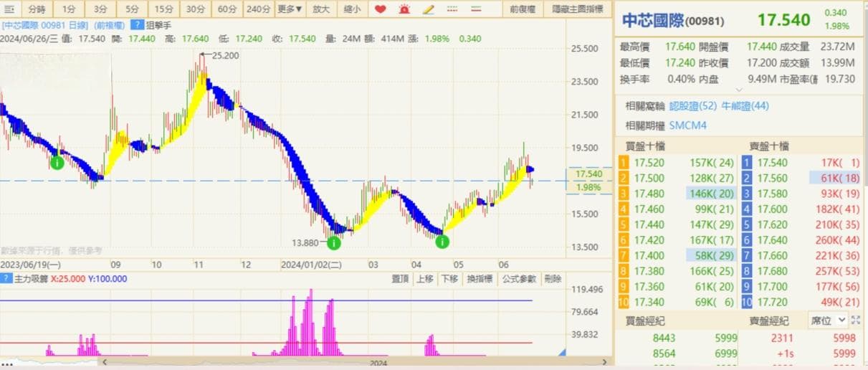Select bid level 1 price 17.520

pos(649,163)
